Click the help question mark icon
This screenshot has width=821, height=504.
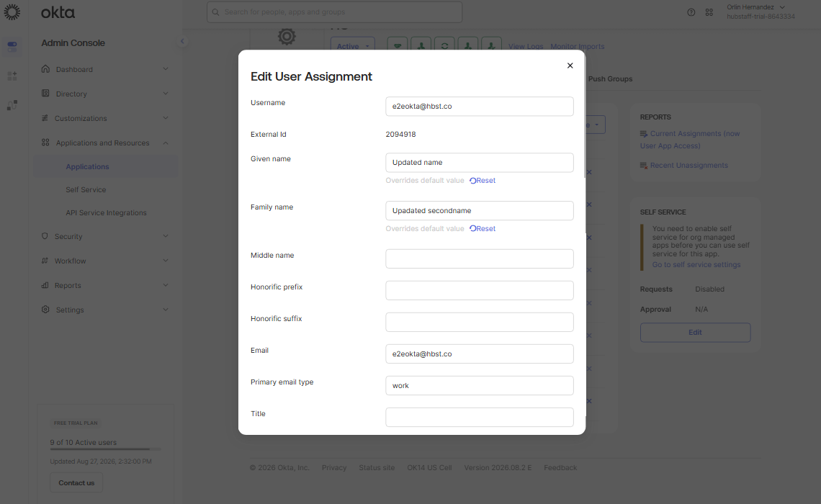(691, 12)
